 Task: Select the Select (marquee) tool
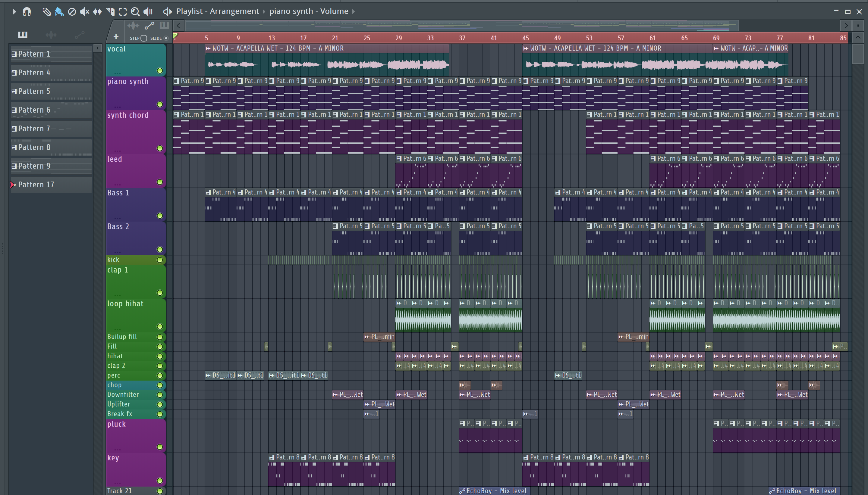[x=123, y=11]
